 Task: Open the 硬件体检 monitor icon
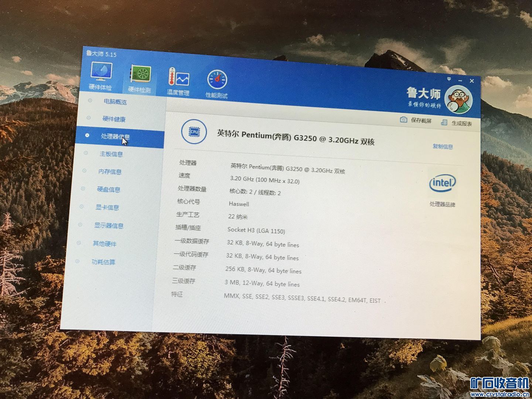(101, 71)
